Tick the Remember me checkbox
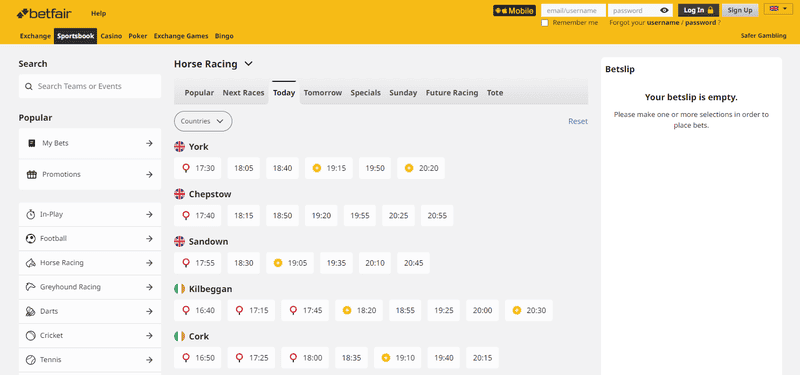Image resolution: width=800 pixels, height=375 pixels. click(545, 23)
